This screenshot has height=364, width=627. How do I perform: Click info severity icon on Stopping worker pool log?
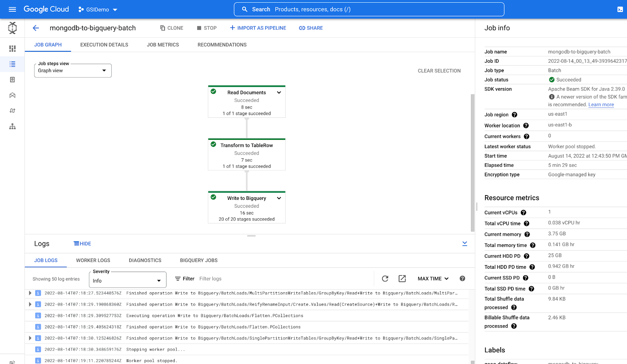pyautogui.click(x=38, y=350)
